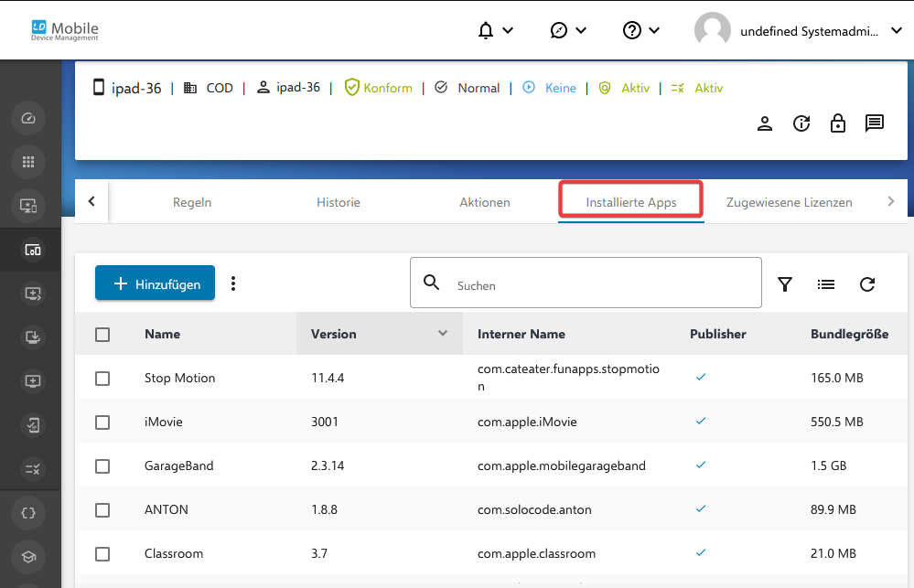Expand the compass menu dropdown arrow

[x=581, y=30]
